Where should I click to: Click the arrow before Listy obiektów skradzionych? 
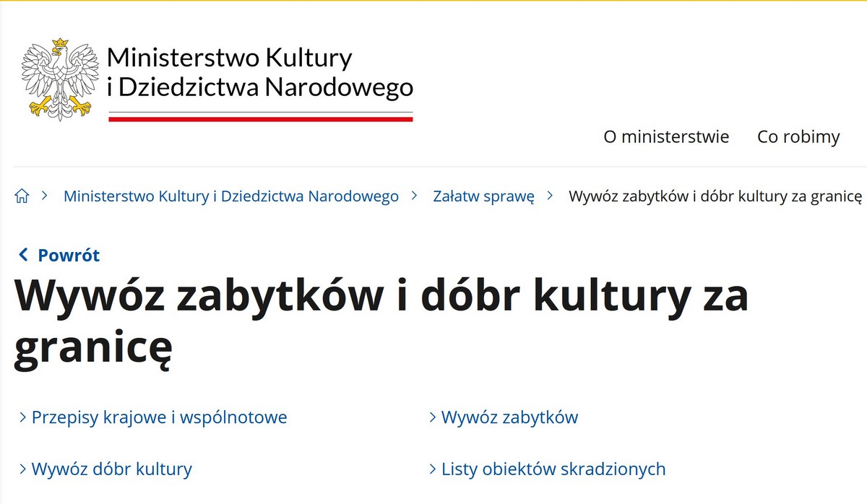pyautogui.click(x=433, y=469)
